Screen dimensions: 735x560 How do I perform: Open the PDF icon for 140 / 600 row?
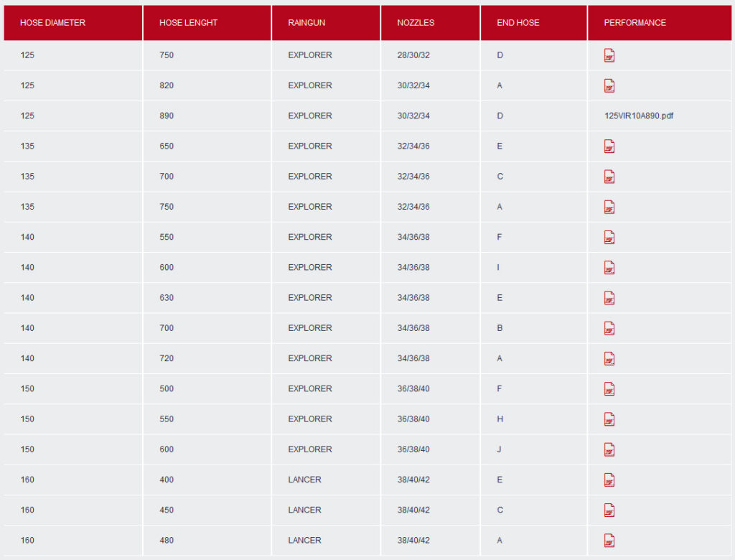609,268
